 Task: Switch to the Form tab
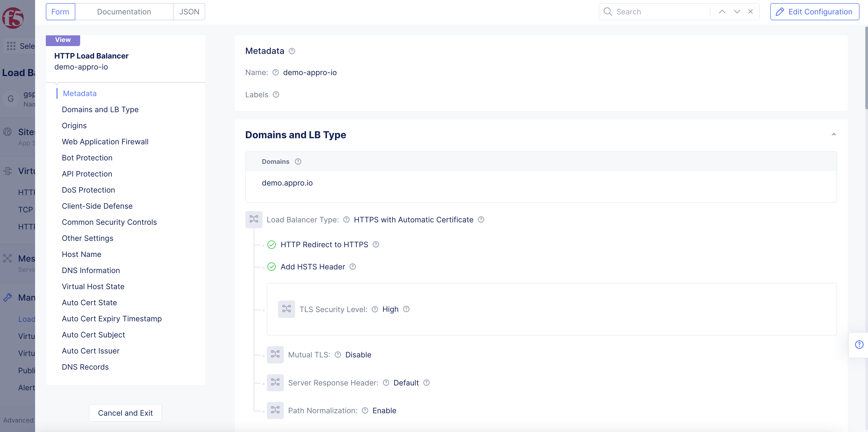tap(60, 12)
